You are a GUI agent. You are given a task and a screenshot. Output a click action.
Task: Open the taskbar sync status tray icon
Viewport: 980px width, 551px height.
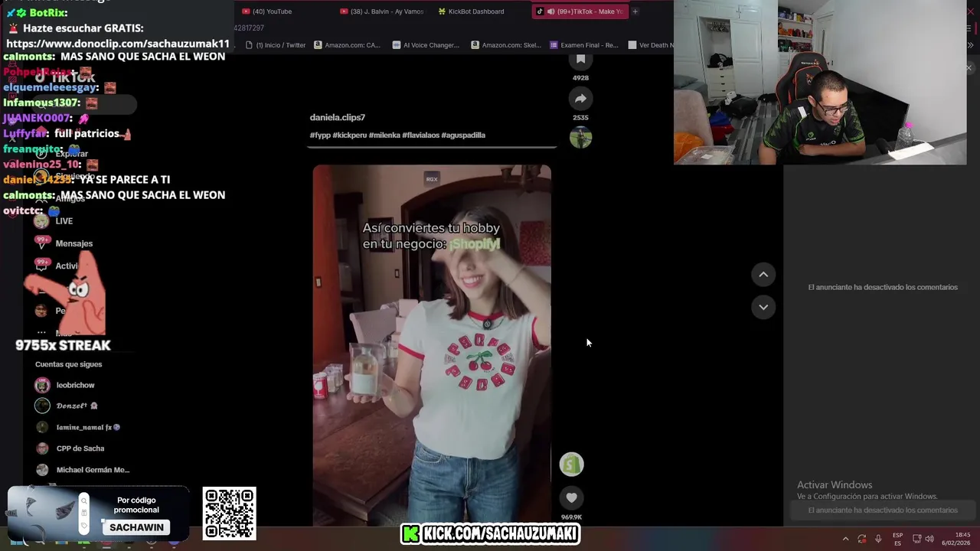tap(862, 539)
